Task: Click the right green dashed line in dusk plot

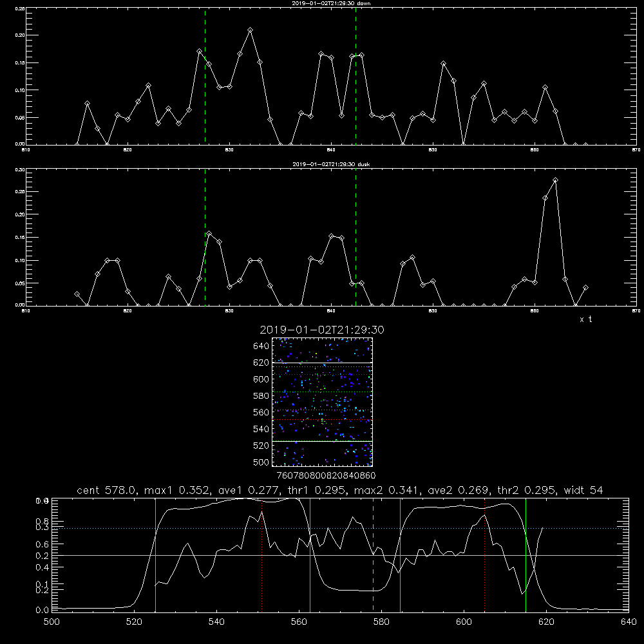Action: pos(355,237)
